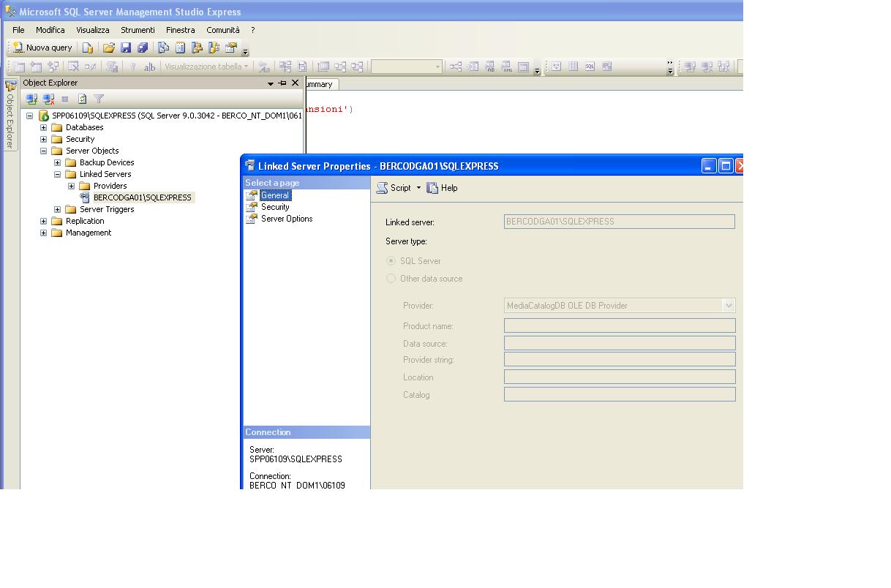
Task: Close the Object Explorer panel
Action: pos(295,83)
